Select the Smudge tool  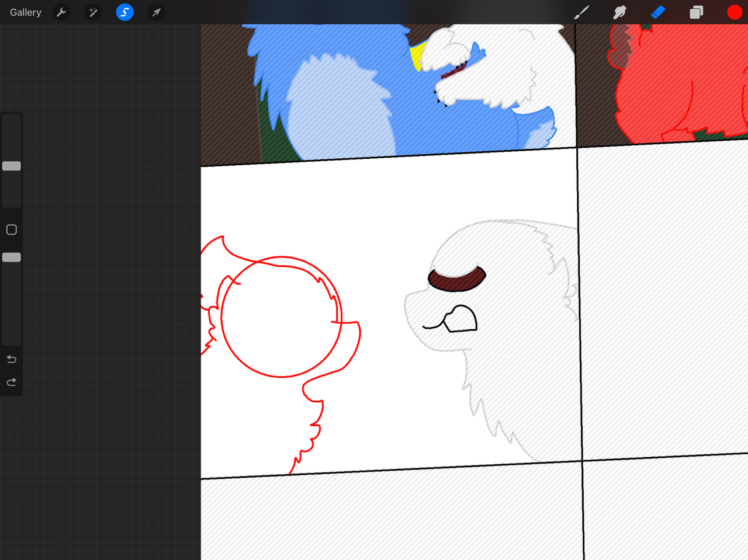[x=619, y=12]
